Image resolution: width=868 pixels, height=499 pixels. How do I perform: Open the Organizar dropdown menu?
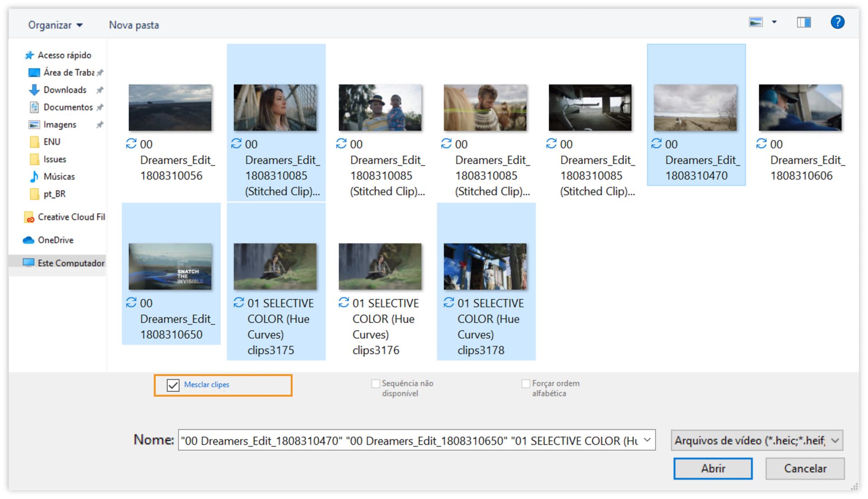pos(55,25)
